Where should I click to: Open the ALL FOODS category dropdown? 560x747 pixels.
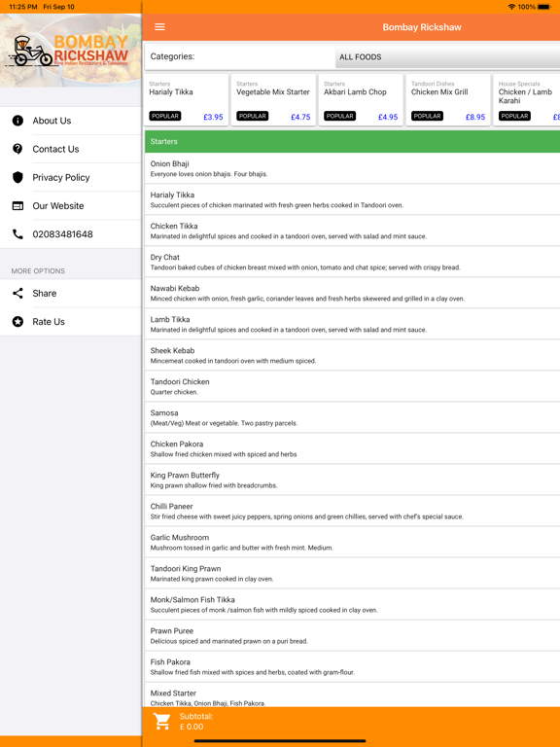click(x=447, y=56)
